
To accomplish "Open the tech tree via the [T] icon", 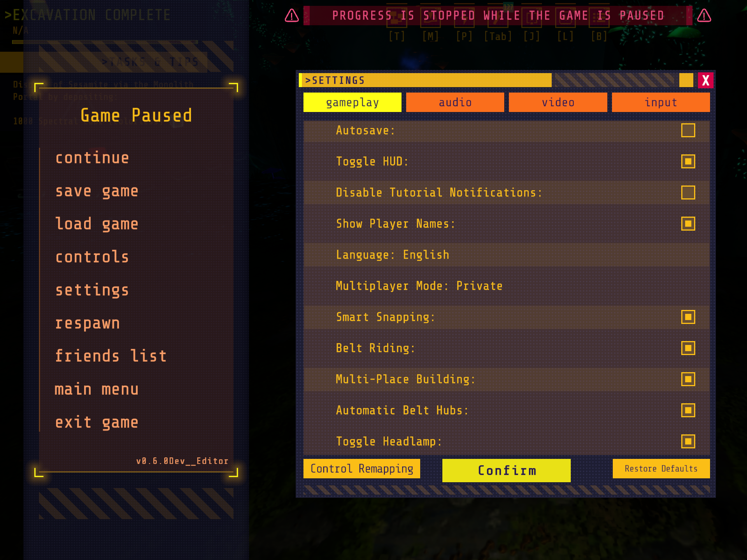I will pos(397,17).
